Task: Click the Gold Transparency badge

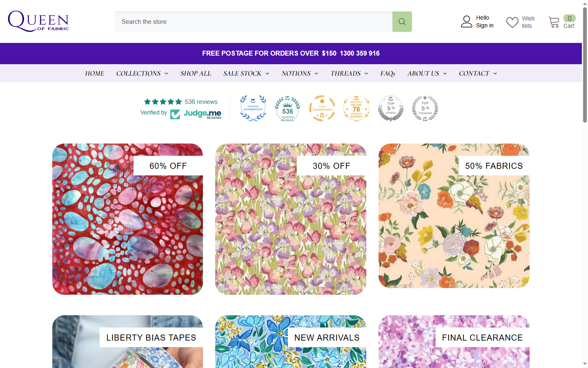Action: pos(322,108)
